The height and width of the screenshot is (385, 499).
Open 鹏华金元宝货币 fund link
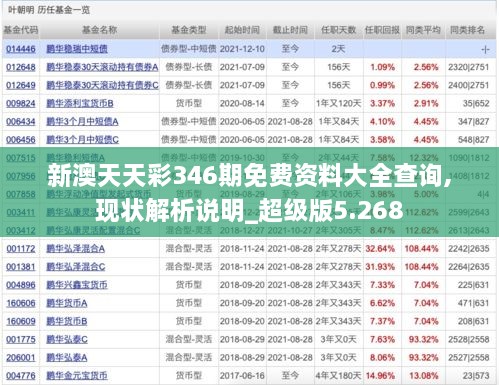tap(77, 376)
